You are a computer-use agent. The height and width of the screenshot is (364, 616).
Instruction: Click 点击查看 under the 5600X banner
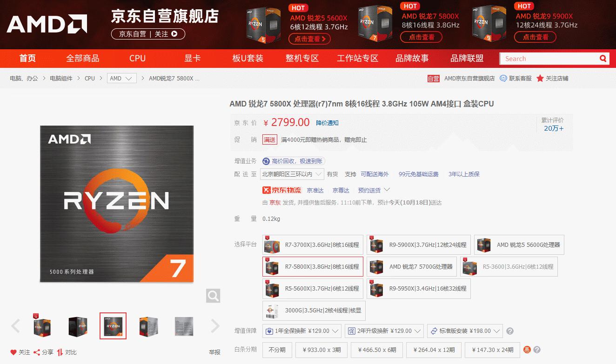[x=310, y=39]
